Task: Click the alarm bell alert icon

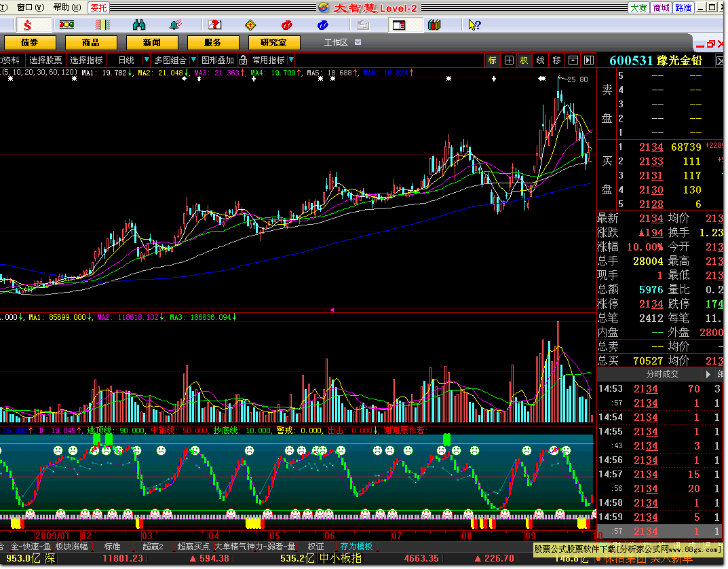Action: [x=175, y=24]
